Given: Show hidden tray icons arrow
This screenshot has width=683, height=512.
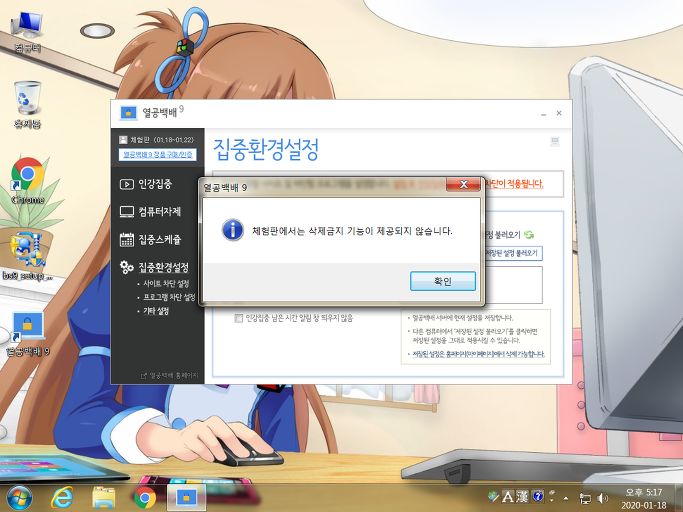Looking at the screenshot, I should (x=565, y=498).
